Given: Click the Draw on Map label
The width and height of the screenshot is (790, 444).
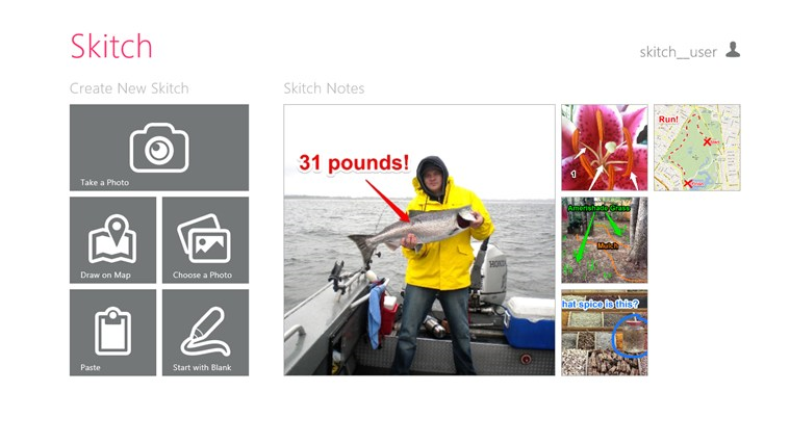Looking at the screenshot, I should pyautogui.click(x=105, y=275).
